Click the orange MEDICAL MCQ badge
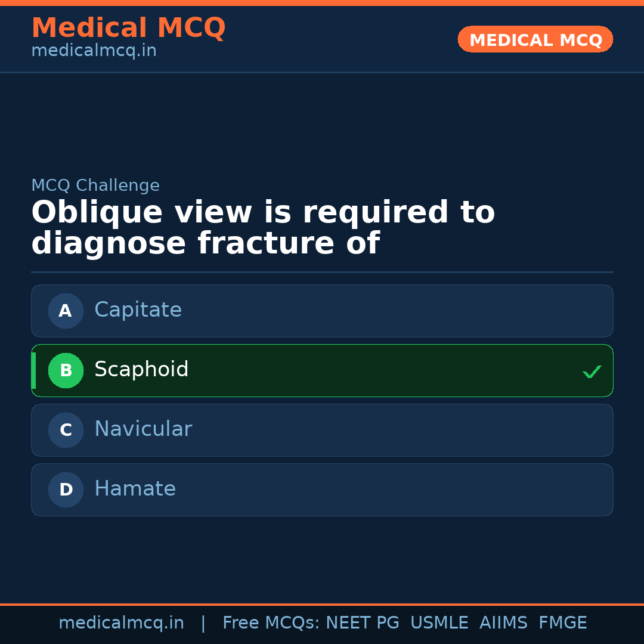The width and height of the screenshot is (644, 644). coord(535,39)
